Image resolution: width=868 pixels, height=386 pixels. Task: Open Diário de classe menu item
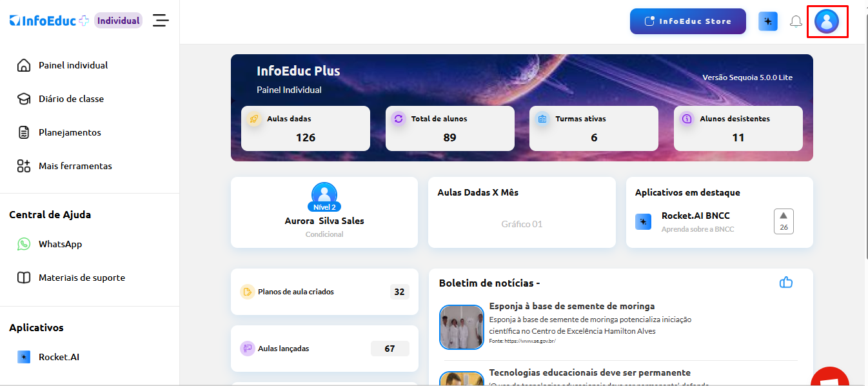pos(71,99)
